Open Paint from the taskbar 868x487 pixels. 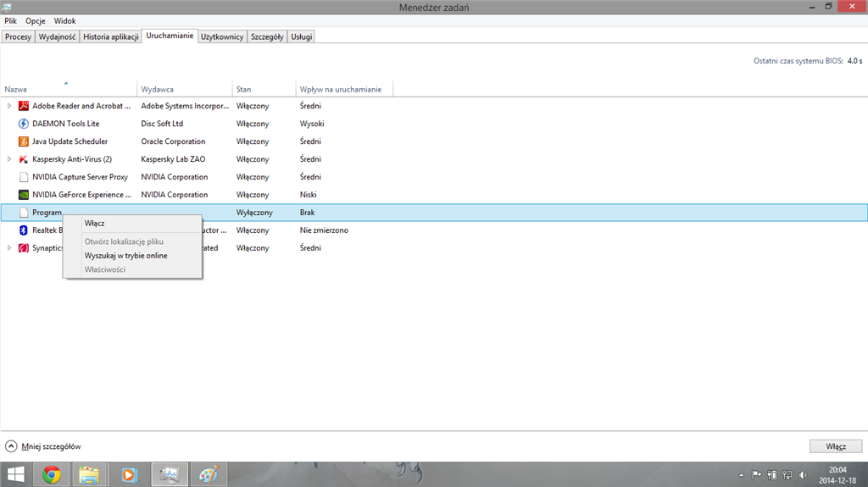[x=209, y=475]
